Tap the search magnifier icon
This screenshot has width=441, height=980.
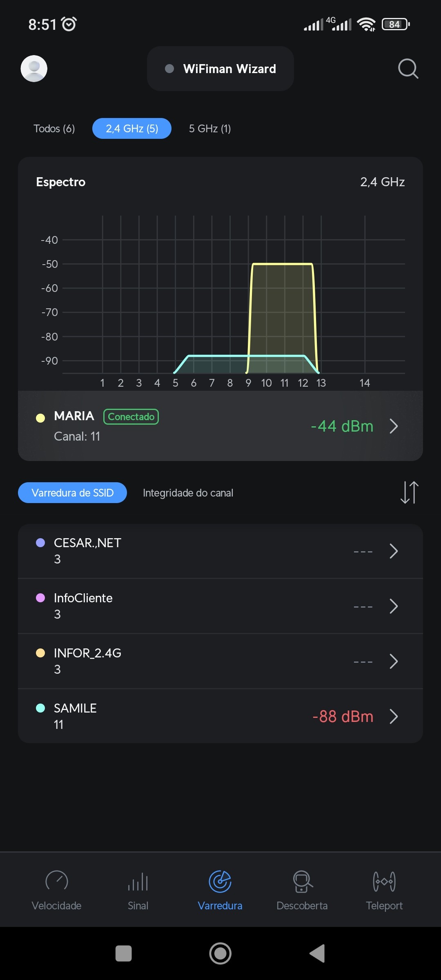(x=408, y=69)
